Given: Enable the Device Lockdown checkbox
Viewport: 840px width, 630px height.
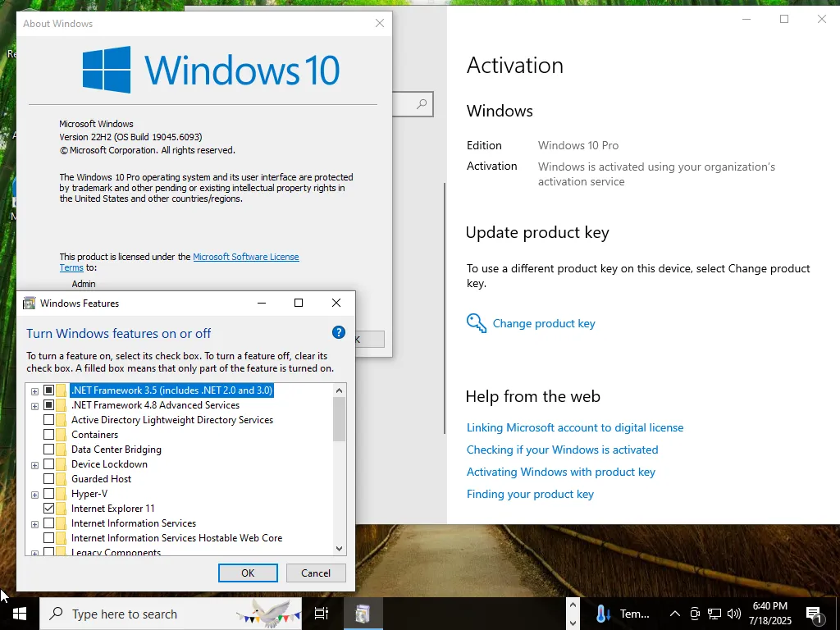Looking at the screenshot, I should (48, 464).
